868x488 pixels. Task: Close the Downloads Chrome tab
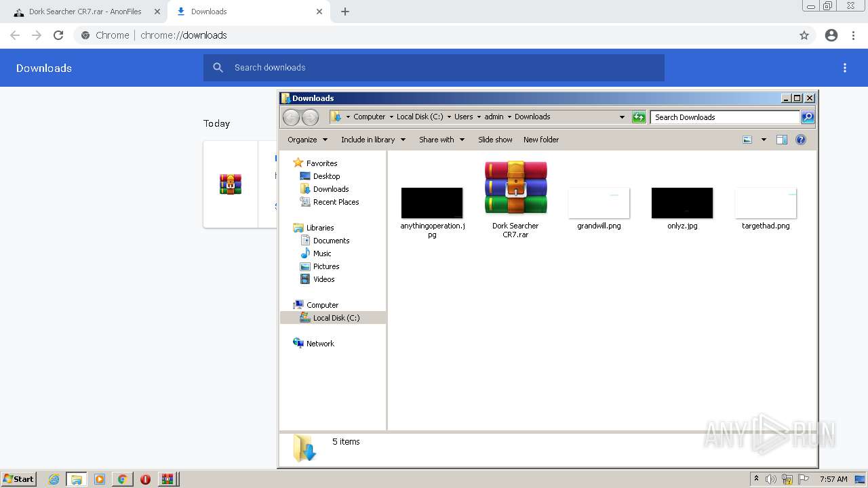pos(319,12)
